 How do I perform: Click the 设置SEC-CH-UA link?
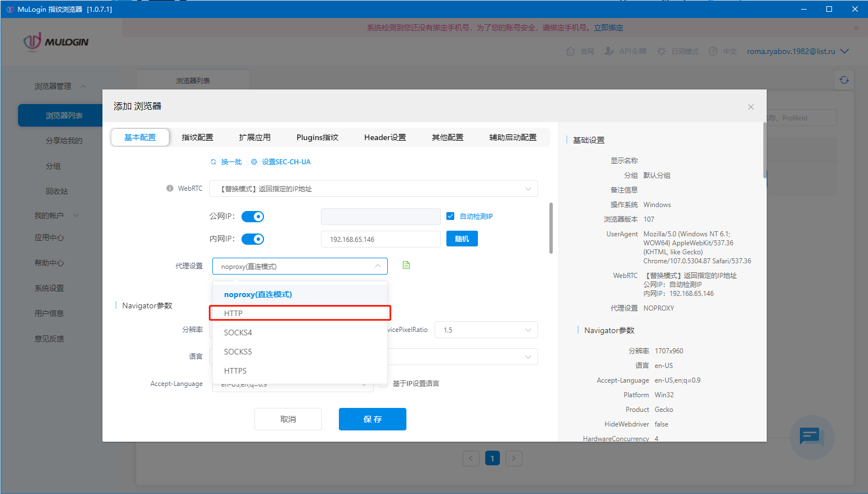[286, 162]
